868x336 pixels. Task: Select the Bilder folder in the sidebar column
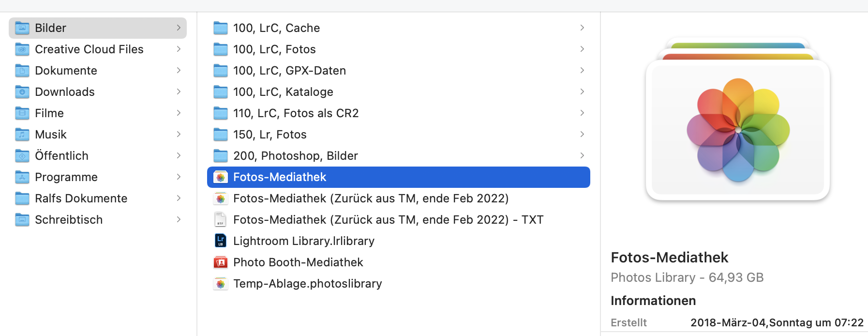[x=50, y=28]
